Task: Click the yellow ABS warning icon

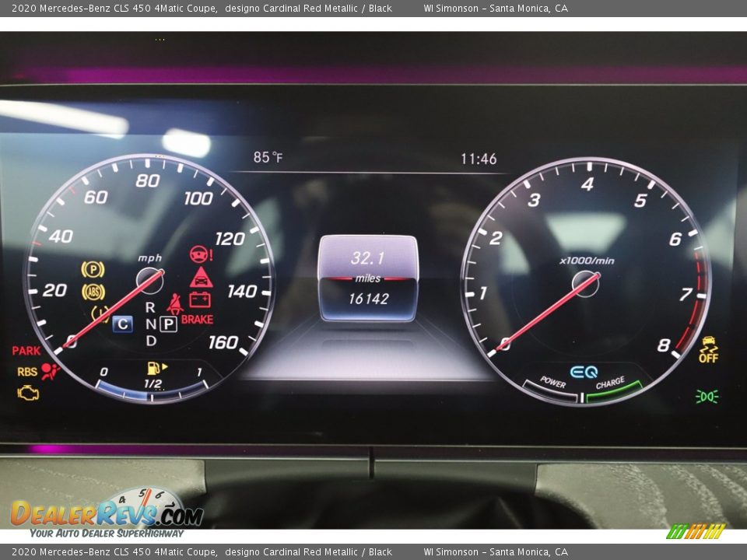Action: pos(93,292)
